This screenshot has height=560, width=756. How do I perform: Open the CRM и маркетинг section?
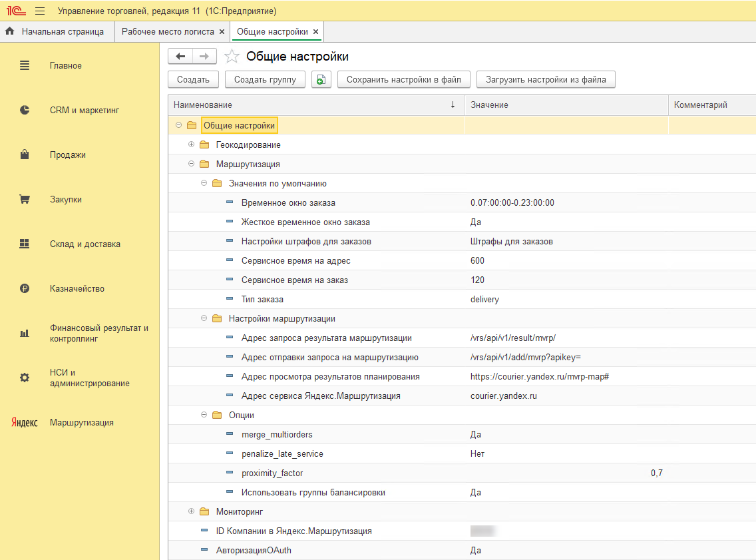[x=84, y=111]
